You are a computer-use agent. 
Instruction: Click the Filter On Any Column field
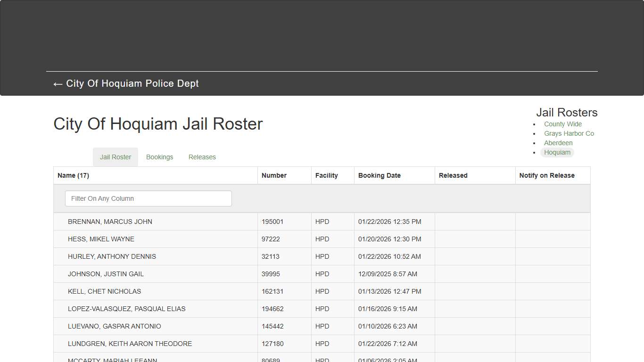148,198
